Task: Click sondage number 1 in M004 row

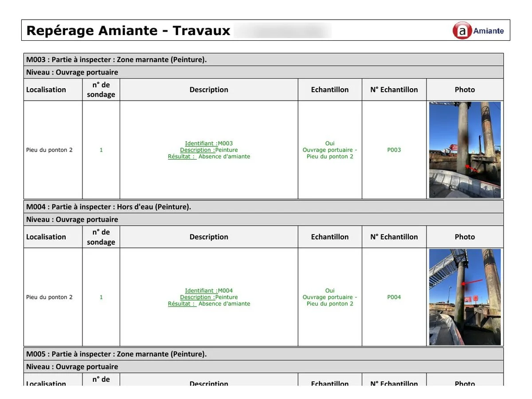Action: pos(101,297)
